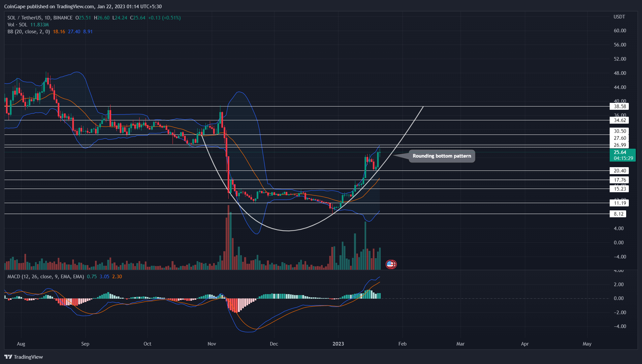
Task: Click the volume value 11.833M
Action: (40, 25)
